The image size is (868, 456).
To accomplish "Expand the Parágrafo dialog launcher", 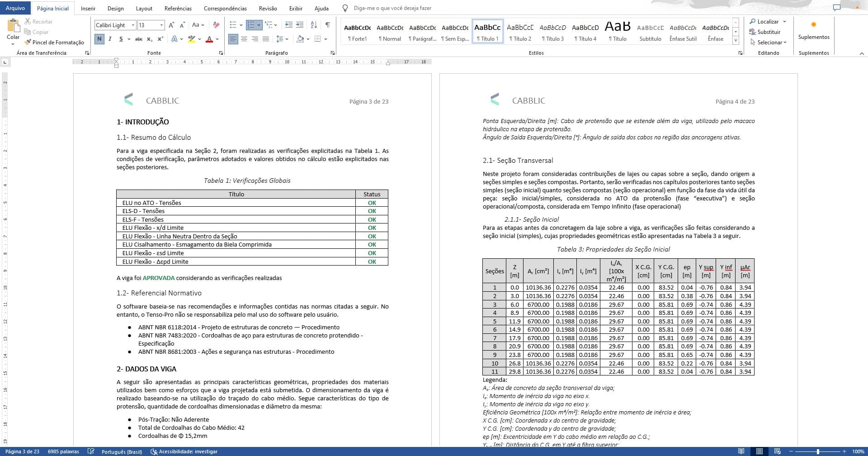I will 333,53.
